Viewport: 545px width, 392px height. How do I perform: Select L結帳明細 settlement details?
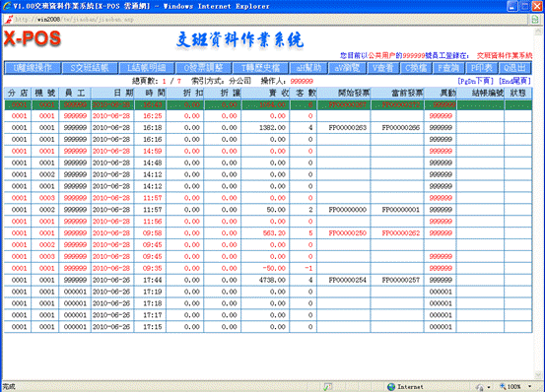tap(146, 68)
